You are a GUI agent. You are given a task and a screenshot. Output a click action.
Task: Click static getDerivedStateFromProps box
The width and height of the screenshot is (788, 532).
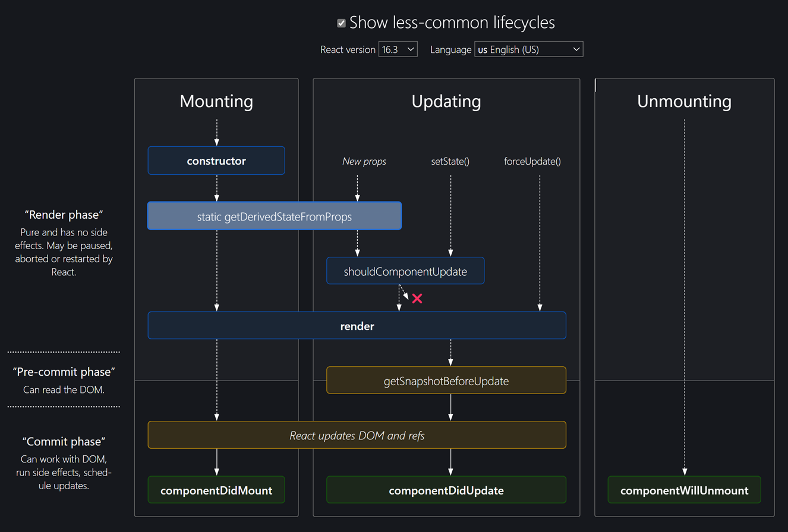pyautogui.click(x=275, y=216)
